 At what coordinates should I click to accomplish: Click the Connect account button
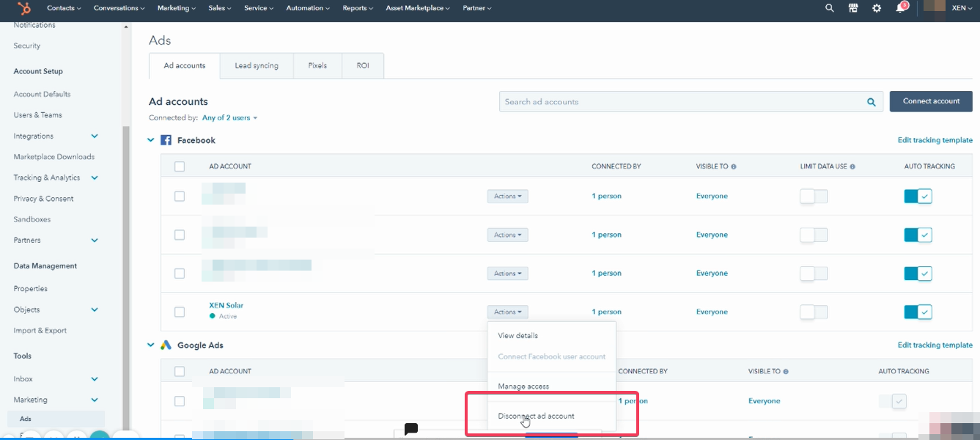pyautogui.click(x=931, y=101)
